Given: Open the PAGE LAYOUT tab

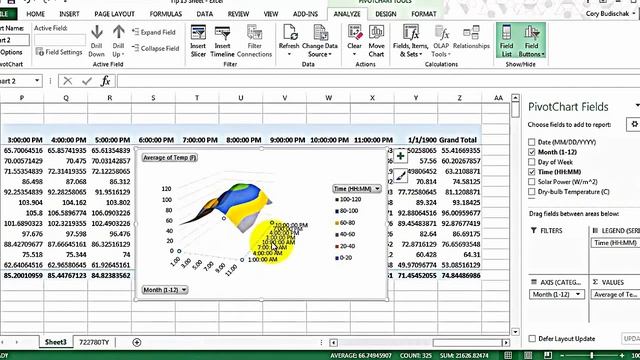Looking at the screenshot, I should 114,14.
